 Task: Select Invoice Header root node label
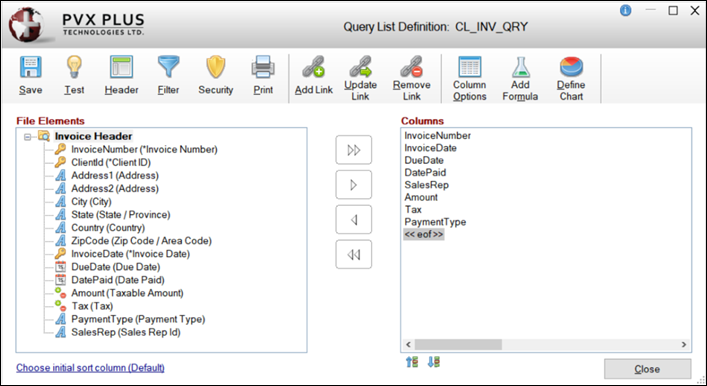94,136
